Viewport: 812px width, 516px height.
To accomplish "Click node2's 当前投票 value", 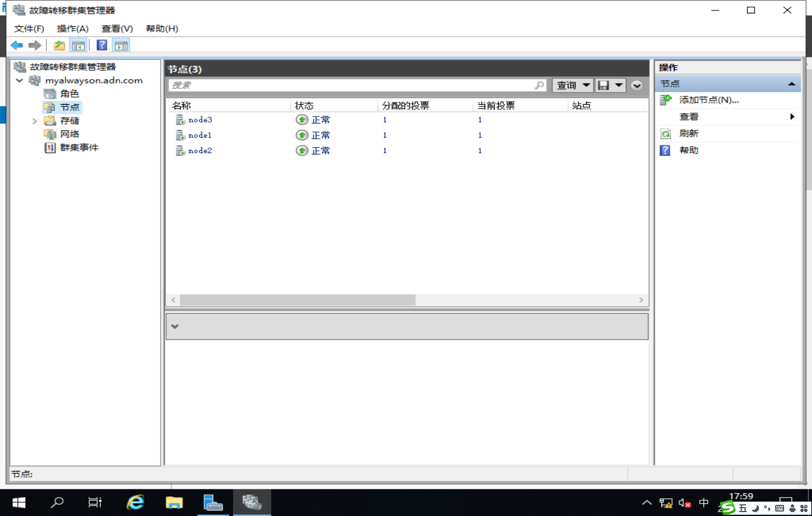I will click(480, 150).
